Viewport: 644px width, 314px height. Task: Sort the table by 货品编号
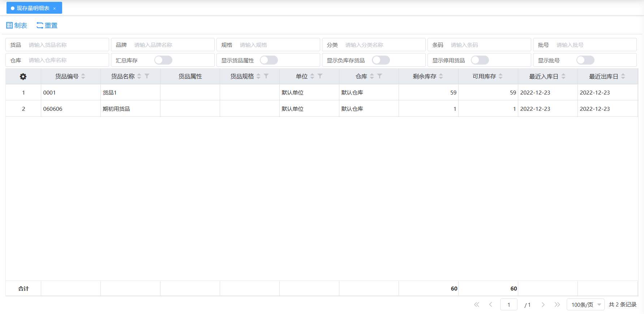tap(83, 76)
